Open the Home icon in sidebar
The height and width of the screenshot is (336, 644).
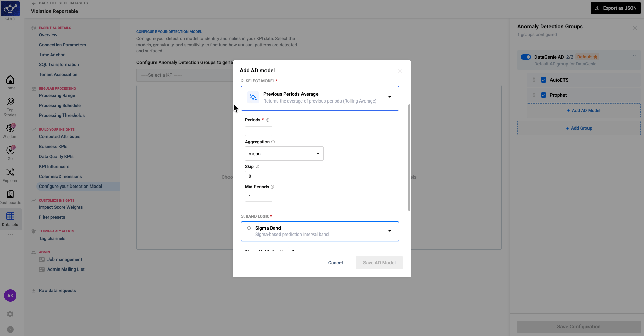pyautogui.click(x=10, y=80)
